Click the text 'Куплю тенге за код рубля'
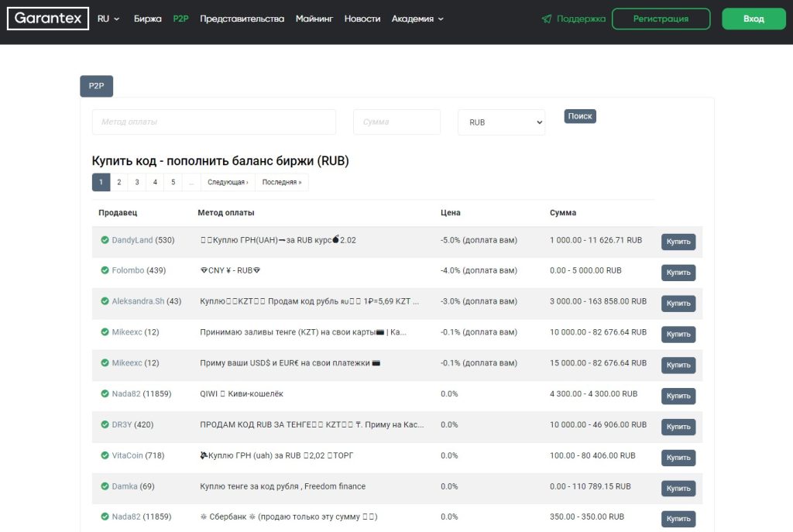Image resolution: width=793 pixels, height=532 pixels. 249,486
